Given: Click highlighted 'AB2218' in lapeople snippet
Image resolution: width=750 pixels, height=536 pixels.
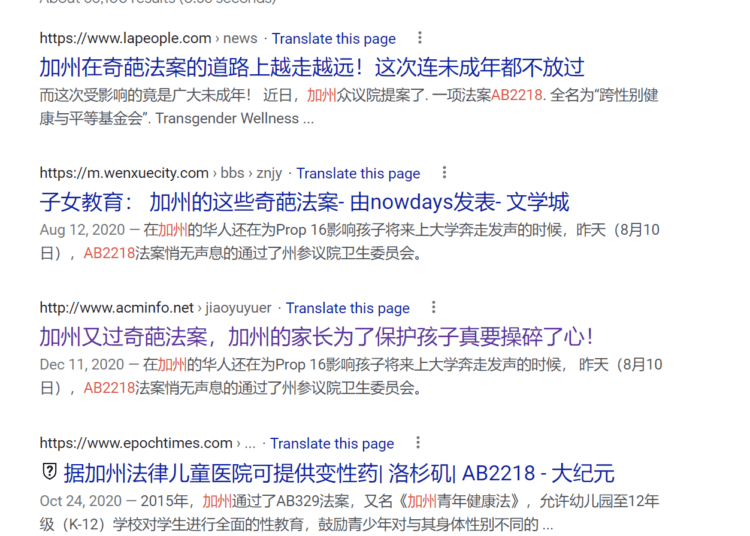Looking at the screenshot, I should [517, 95].
